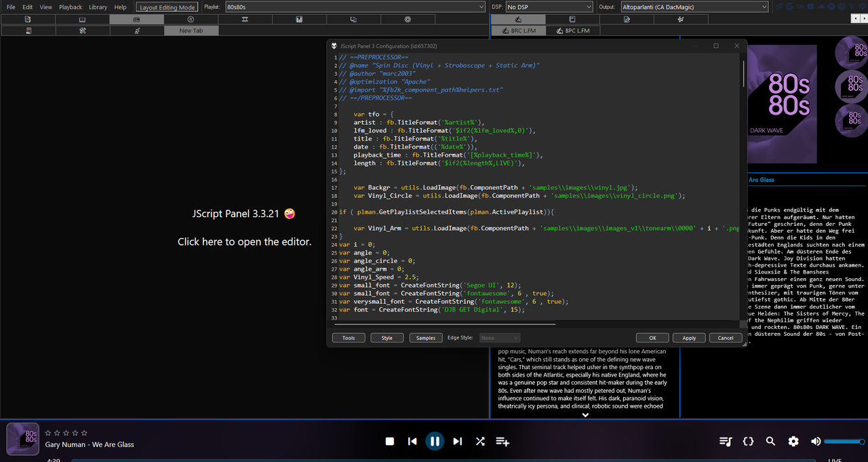Open search with the magnifier icon
Viewport: 868px width, 462px height.
pyautogui.click(x=770, y=442)
